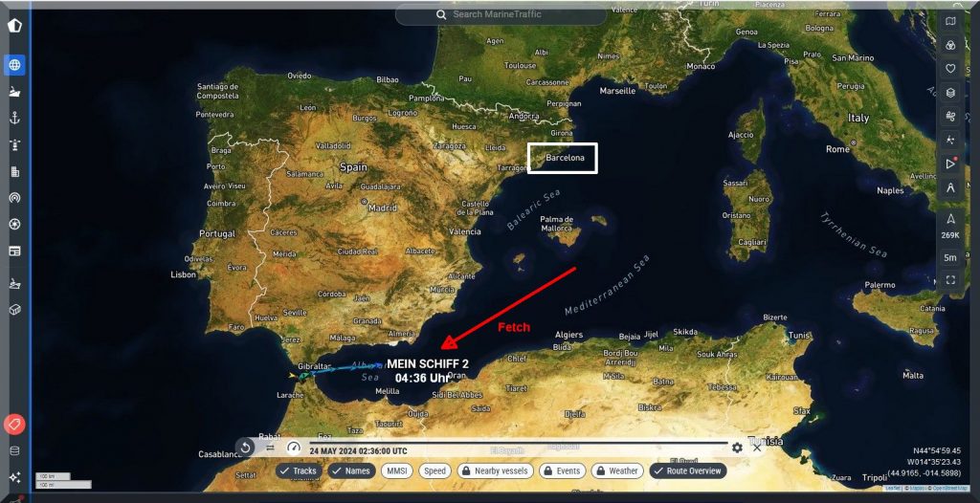The height and width of the screenshot is (503, 980).
Task: Enable the MMSI toggle
Action: pos(396,470)
